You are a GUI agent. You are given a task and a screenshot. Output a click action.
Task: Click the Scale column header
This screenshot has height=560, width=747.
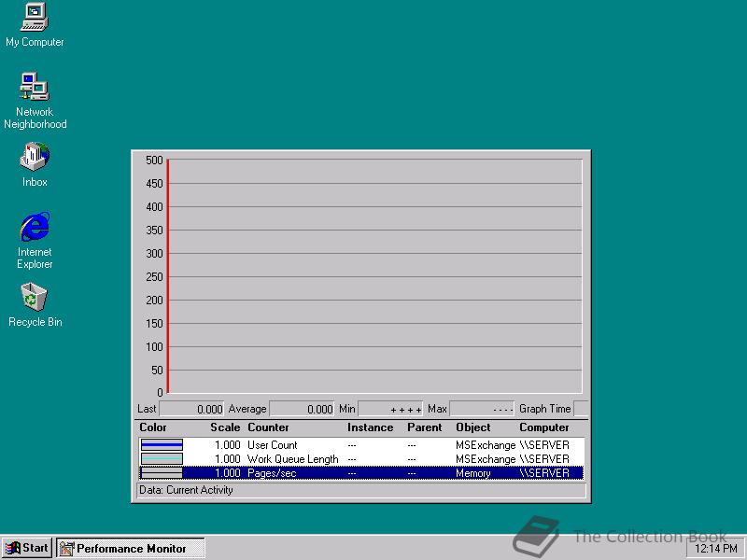click(x=225, y=427)
